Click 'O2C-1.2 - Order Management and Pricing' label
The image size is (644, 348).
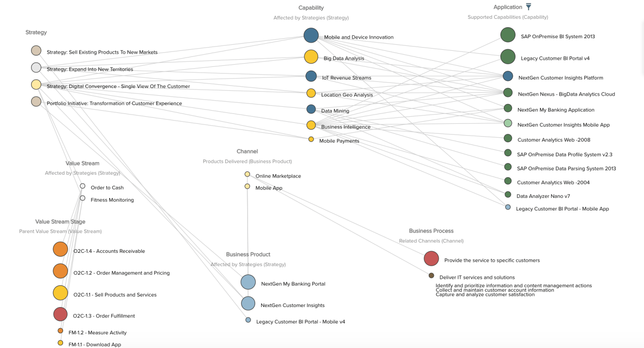point(121,273)
